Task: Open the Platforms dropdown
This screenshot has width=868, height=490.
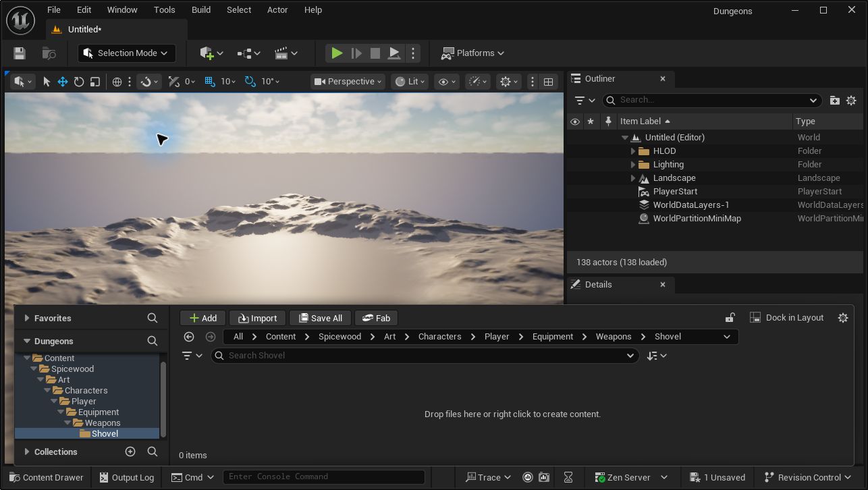Action: click(473, 53)
